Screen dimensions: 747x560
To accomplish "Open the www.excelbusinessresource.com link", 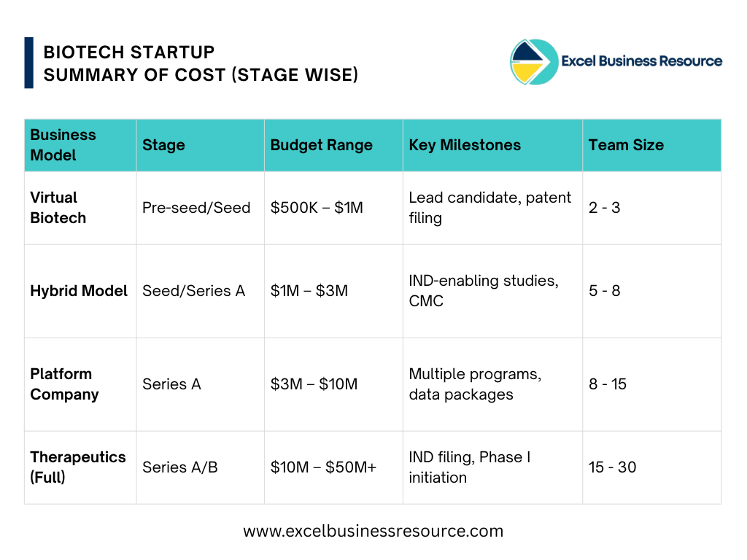I will point(373,531).
